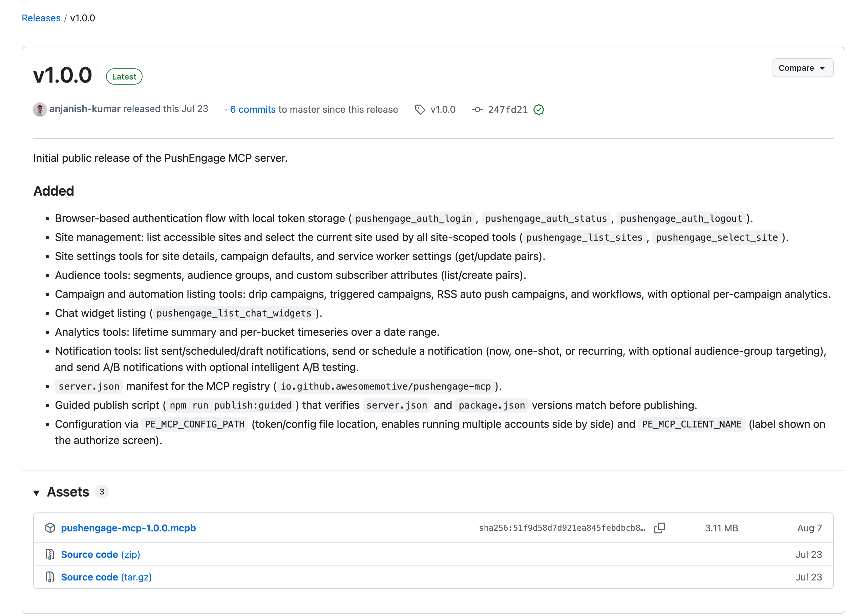Viewport: 867px width, 616px height.
Task: Click the sha256:51f9d58d7d921ea845febdbcb8 hash text
Action: [562, 528]
